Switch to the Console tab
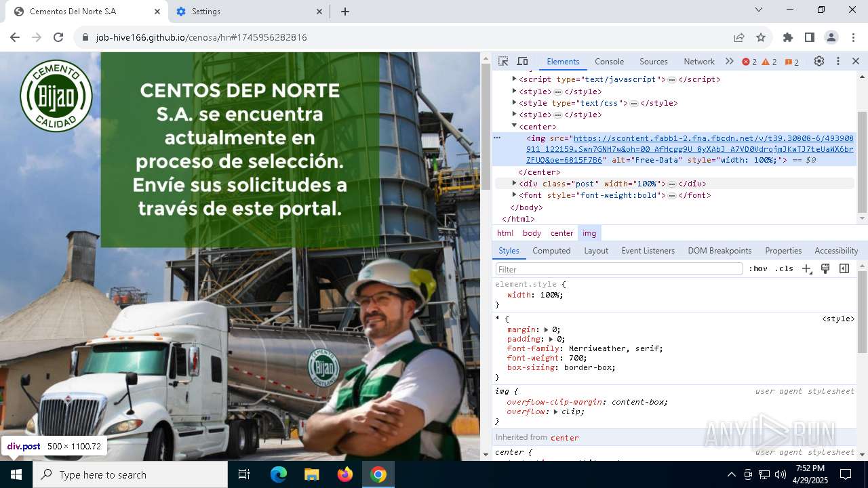 [x=609, y=61]
